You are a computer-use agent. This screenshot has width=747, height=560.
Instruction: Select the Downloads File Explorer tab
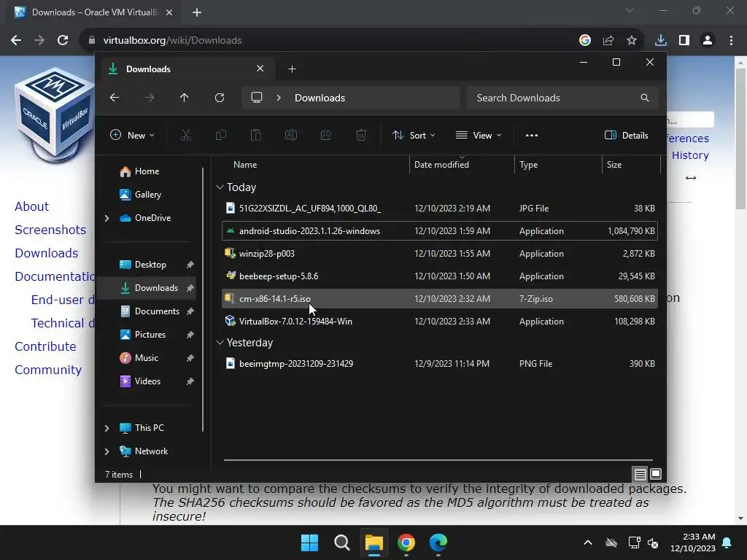pyautogui.click(x=186, y=69)
